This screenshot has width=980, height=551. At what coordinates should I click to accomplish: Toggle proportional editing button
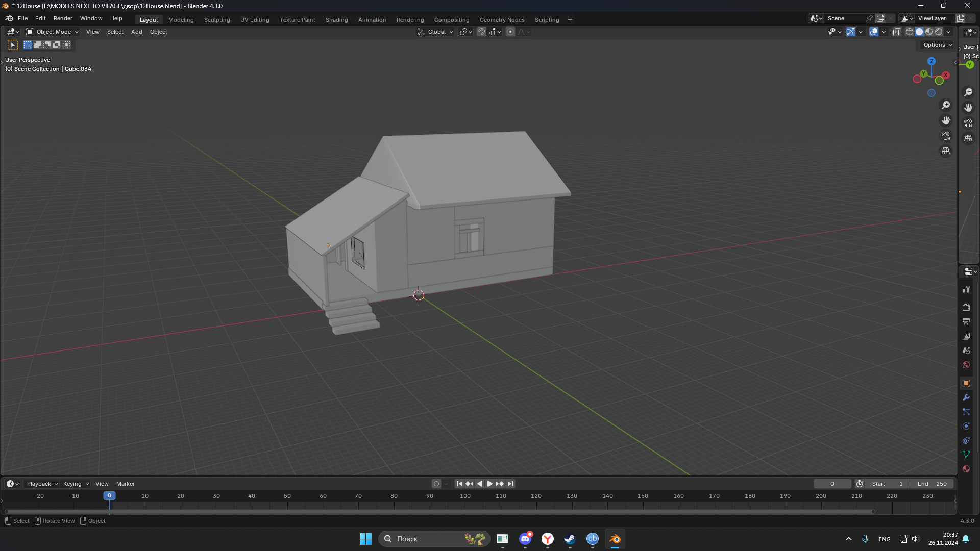point(510,32)
